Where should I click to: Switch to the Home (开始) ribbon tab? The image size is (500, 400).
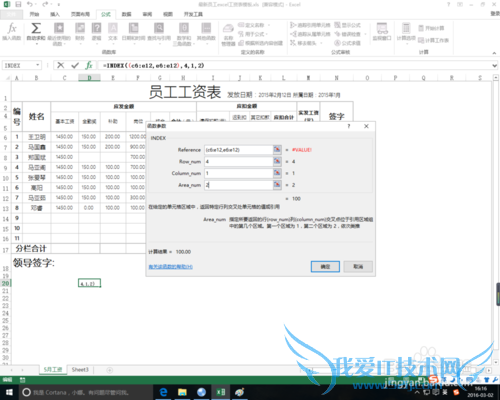coord(34,14)
